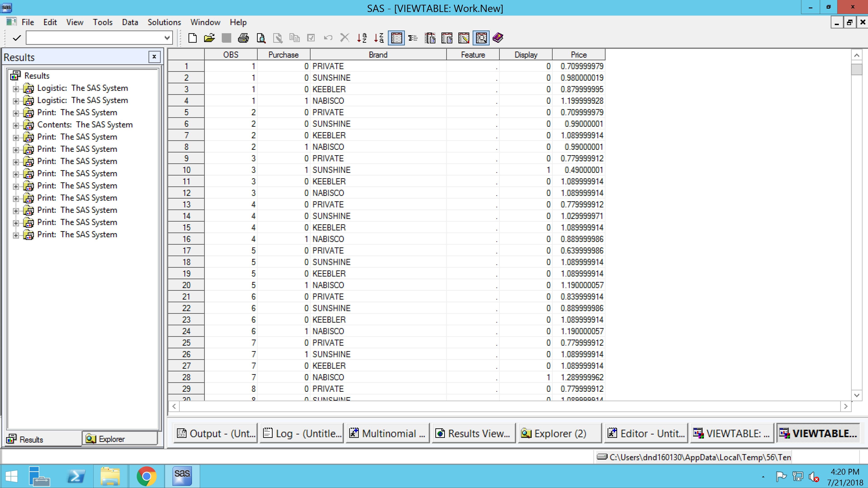The width and height of the screenshot is (868, 488).
Task: Expand the Contents: The SAS System node
Action: (x=16, y=125)
